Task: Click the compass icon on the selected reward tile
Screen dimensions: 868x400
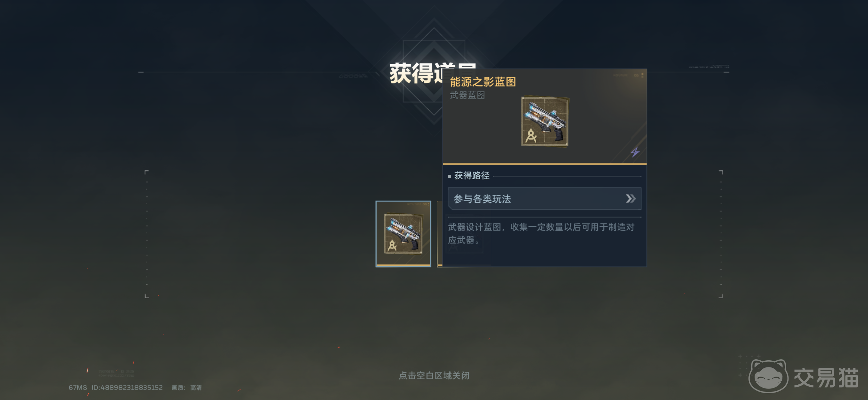Action: (392, 245)
